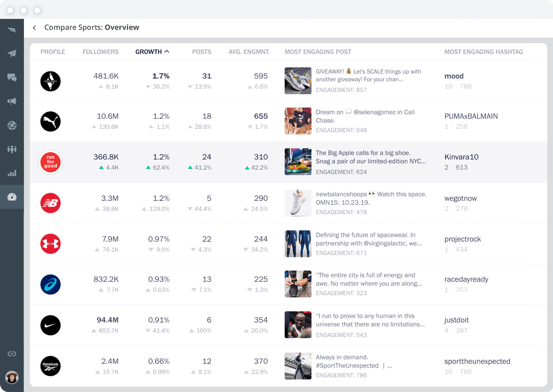
Task: Open the Nike runner post thumbnail
Action: click(298, 324)
